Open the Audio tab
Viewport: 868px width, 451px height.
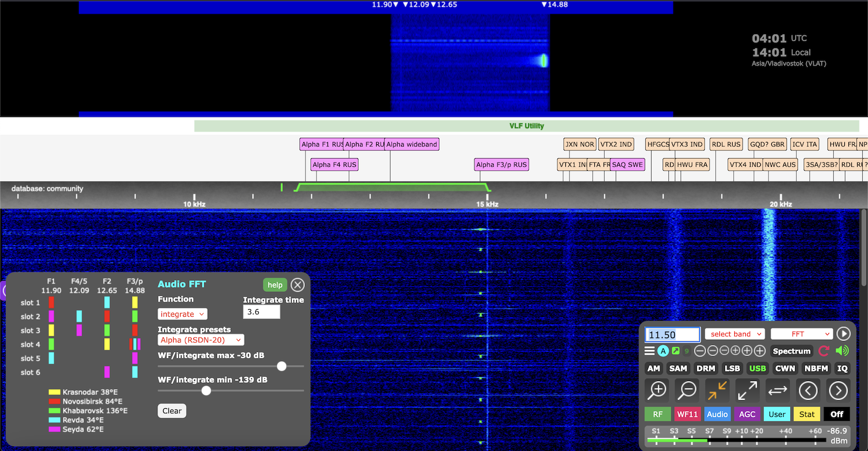tap(718, 414)
